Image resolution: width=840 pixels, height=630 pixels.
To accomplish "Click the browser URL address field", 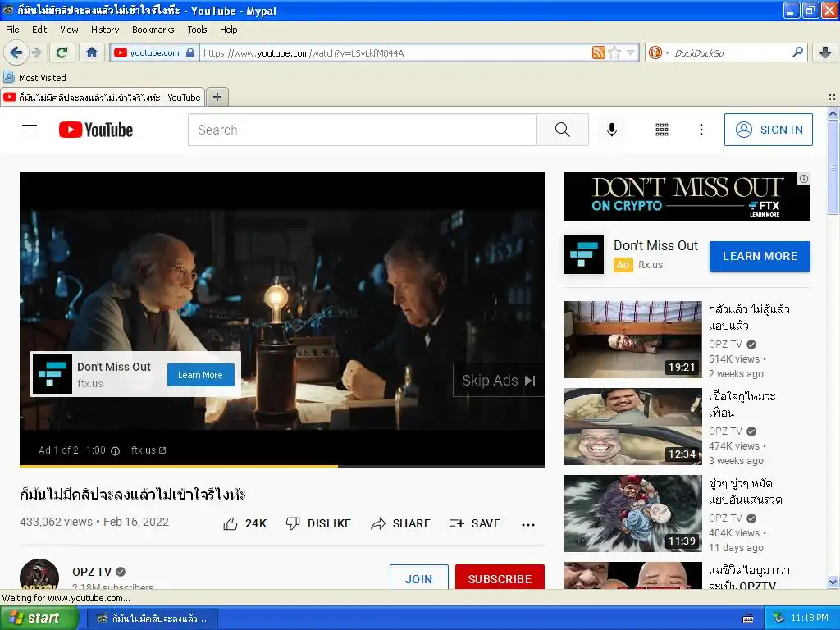I will pos(396,53).
